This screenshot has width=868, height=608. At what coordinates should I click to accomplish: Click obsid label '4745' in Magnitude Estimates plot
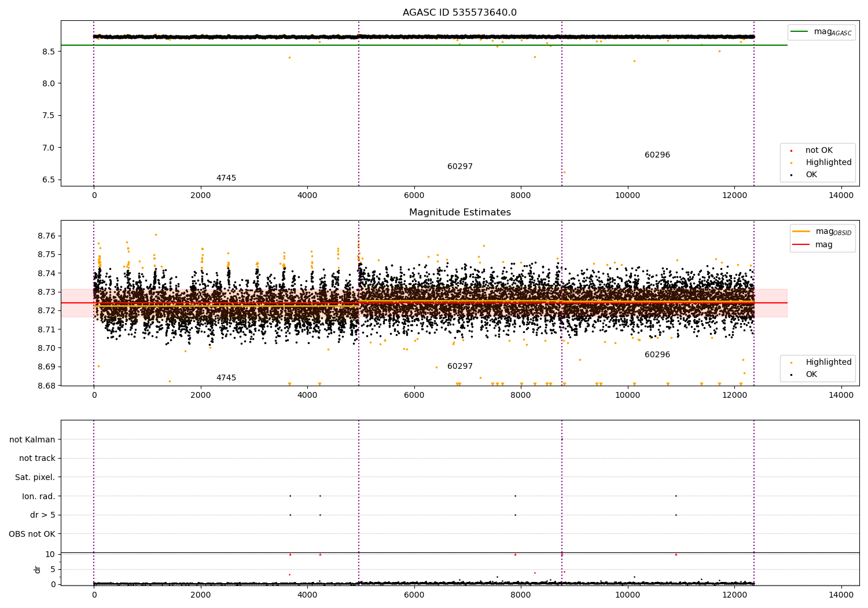(x=226, y=378)
